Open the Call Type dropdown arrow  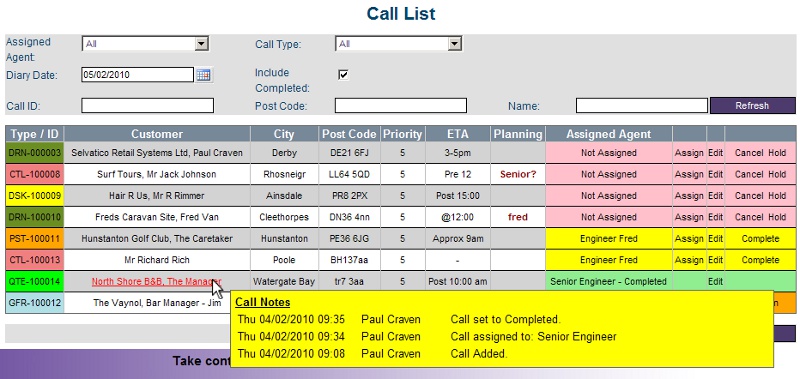(454, 44)
